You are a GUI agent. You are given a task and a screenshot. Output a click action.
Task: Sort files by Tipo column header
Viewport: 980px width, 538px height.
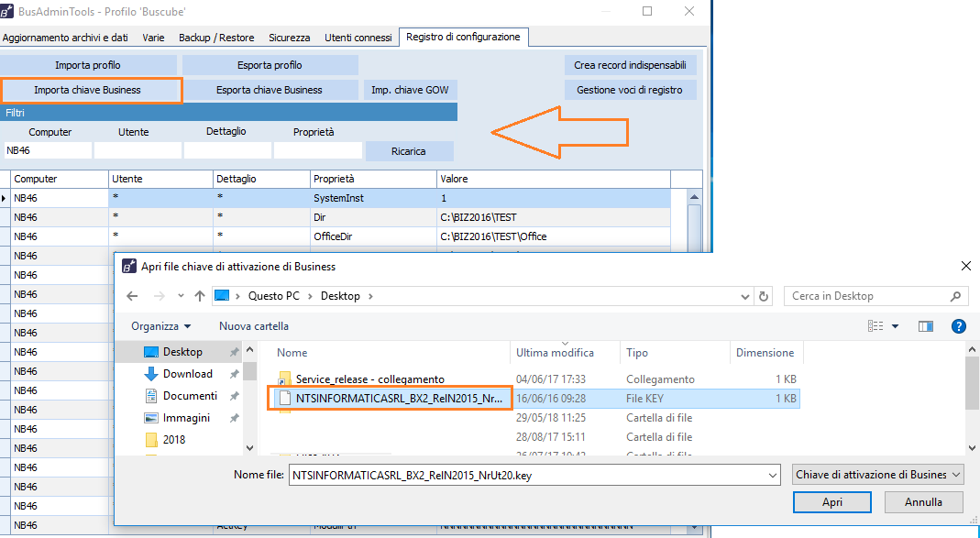(675, 353)
